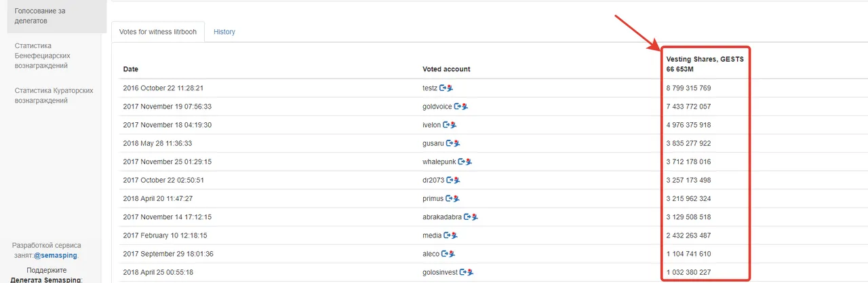Click the bird logo icon next to testz
868x283 pixels.
click(x=451, y=88)
